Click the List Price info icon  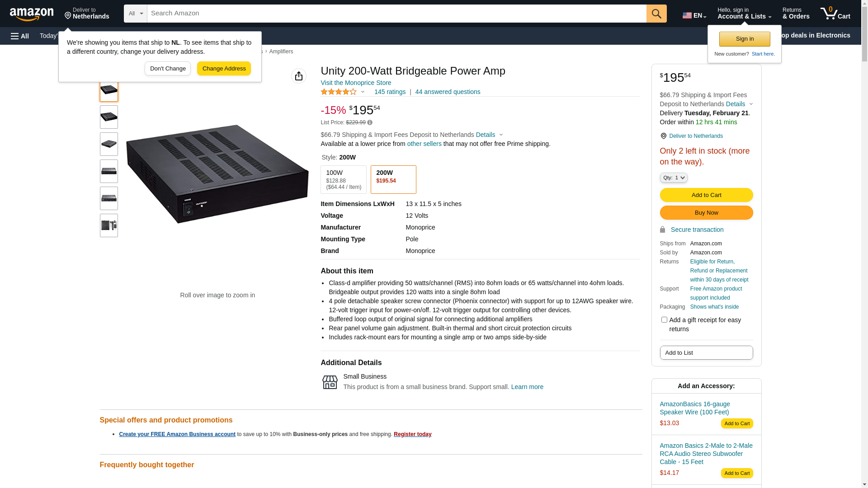(x=370, y=122)
